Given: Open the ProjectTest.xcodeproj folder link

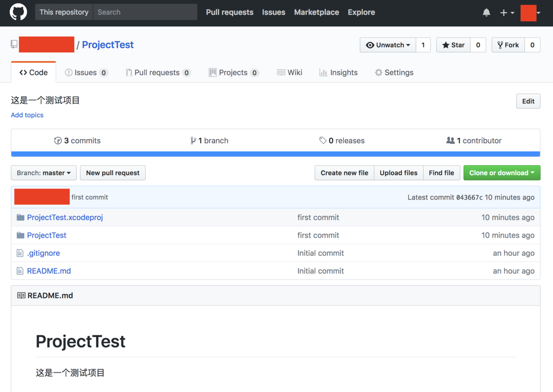Looking at the screenshot, I should pyautogui.click(x=65, y=217).
